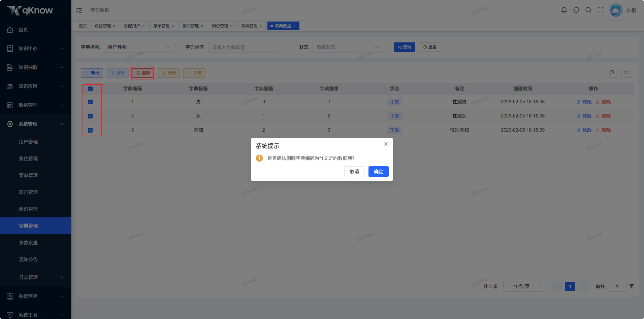Collapse sidebar with the hamburger icon

point(79,10)
